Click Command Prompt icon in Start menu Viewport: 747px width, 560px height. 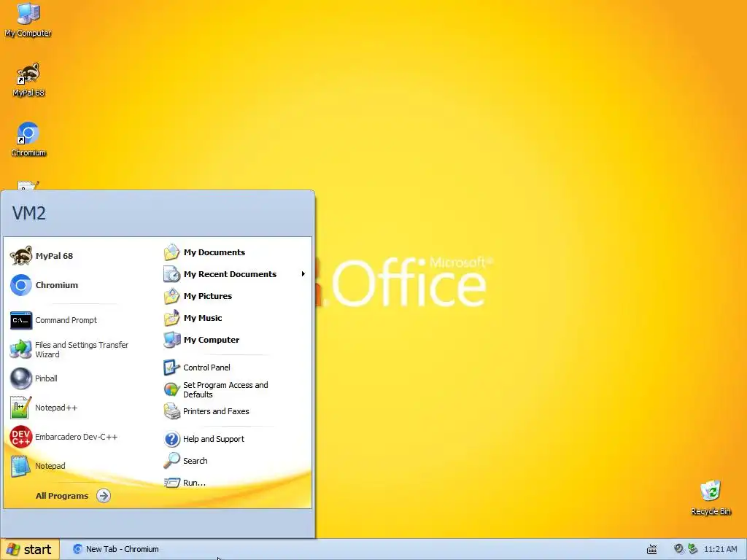coord(21,320)
